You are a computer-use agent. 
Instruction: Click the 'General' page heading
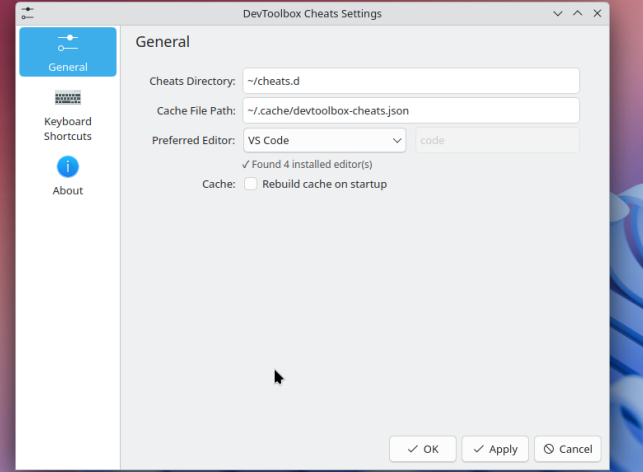pyautogui.click(x=163, y=42)
